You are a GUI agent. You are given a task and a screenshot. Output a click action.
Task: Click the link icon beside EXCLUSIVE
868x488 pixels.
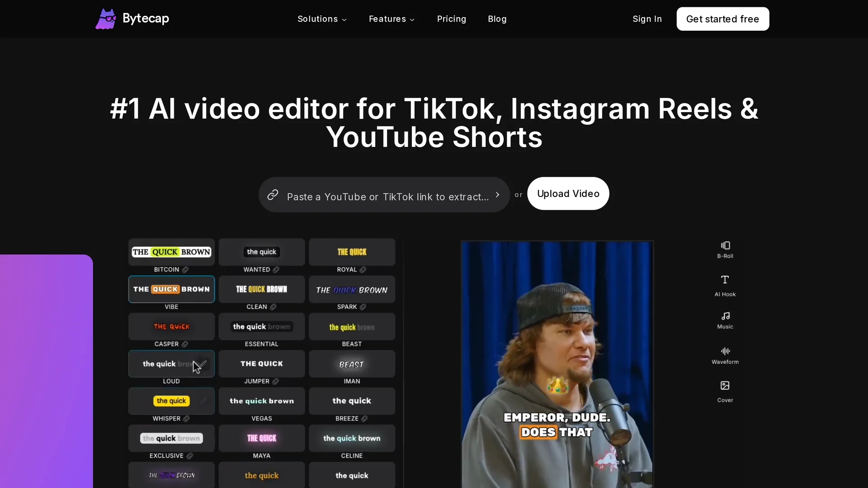click(x=189, y=456)
